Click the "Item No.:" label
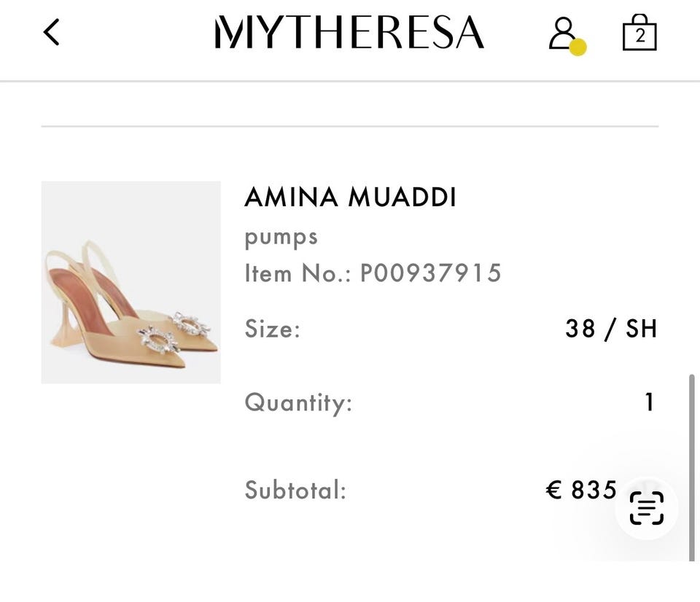 pos(297,273)
